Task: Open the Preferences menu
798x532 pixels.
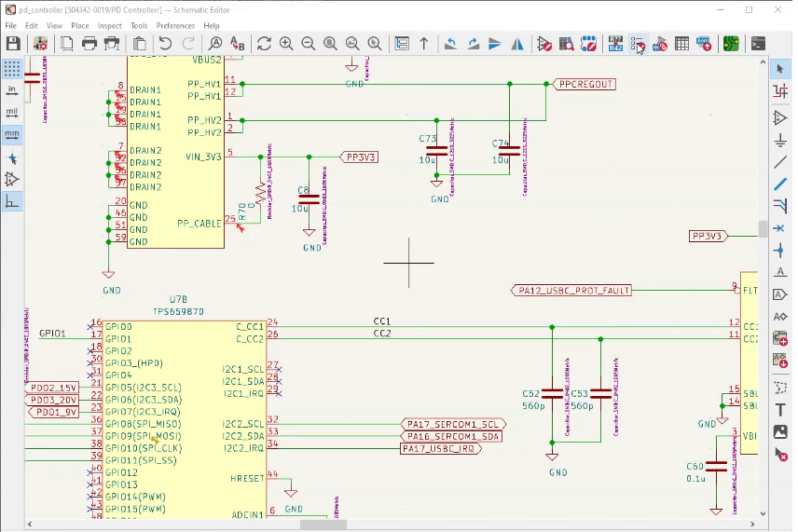Action: point(175,26)
